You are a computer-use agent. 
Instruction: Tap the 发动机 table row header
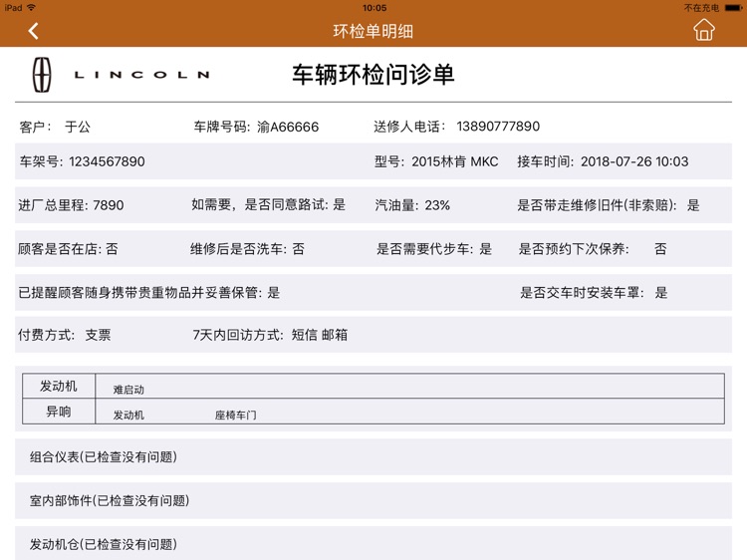coord(59,386)
